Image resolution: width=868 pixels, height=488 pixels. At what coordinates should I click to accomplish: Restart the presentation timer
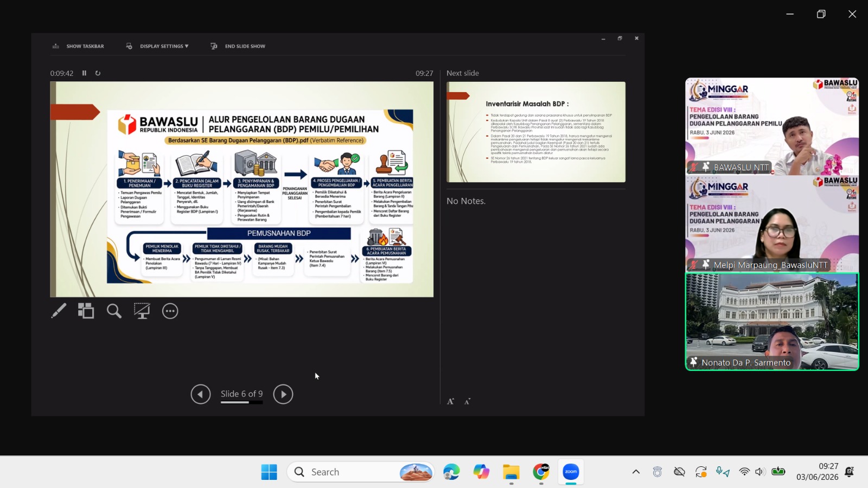[x=98, y=73]
